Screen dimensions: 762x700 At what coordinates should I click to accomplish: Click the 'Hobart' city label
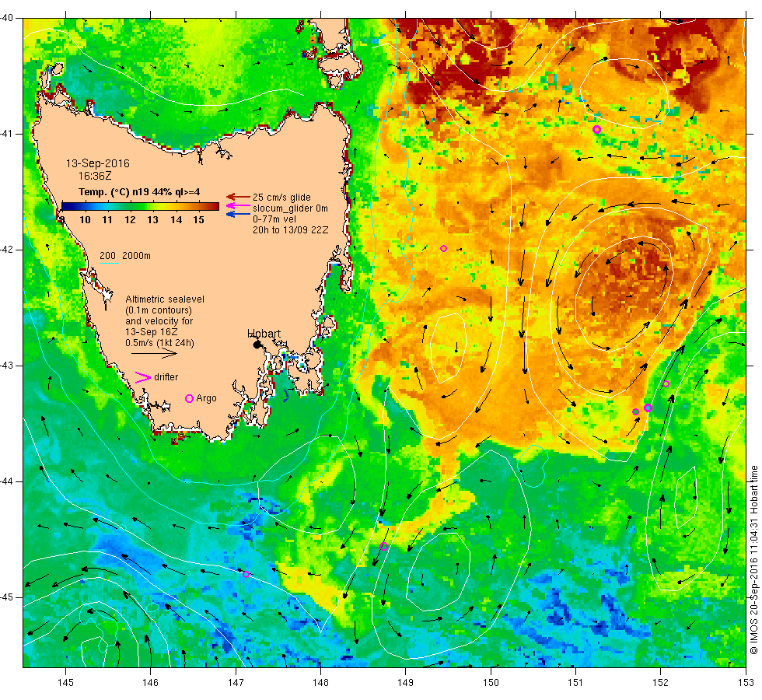264,334
